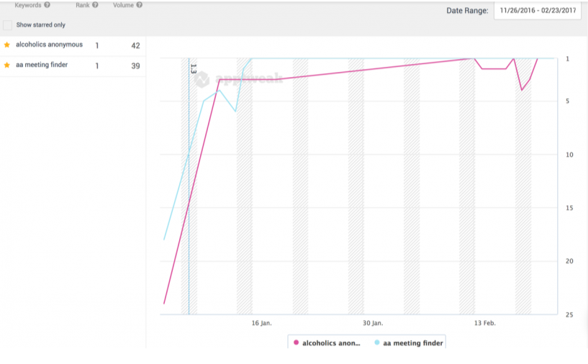Toggle the star on aa meeting finder
This screenshot has height=364, width=588.
[x=7, y=65]
